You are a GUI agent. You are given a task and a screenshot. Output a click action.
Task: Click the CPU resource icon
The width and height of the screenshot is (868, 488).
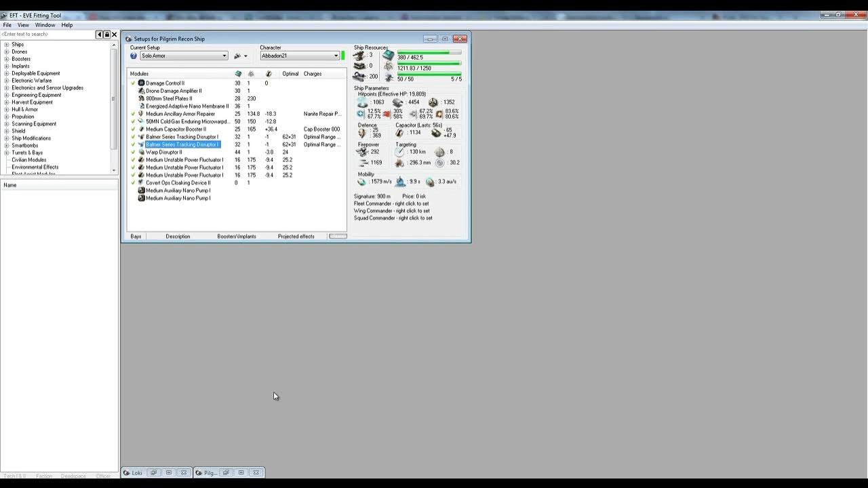(x=389, y=55)
